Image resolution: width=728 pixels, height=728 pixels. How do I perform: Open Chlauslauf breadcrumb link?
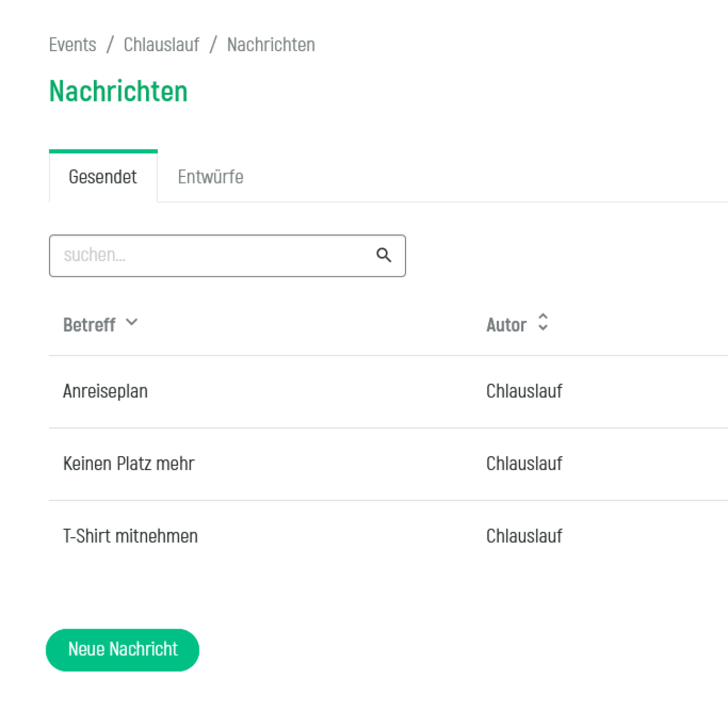point(161,45)
